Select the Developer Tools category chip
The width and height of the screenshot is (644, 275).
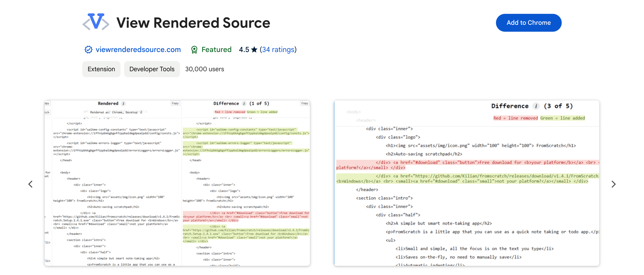point(152,69)
